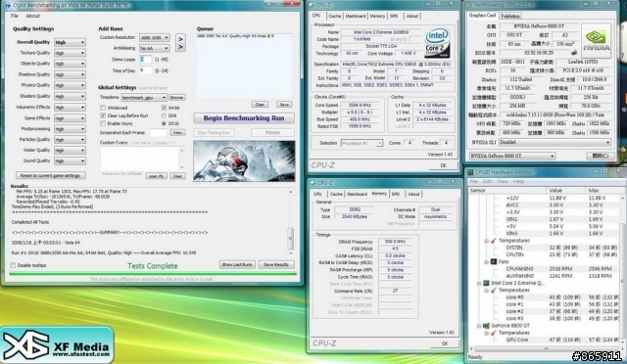Open the Water Quality dropdown
Screen dimensions: 627x364
tap(70, 151)
